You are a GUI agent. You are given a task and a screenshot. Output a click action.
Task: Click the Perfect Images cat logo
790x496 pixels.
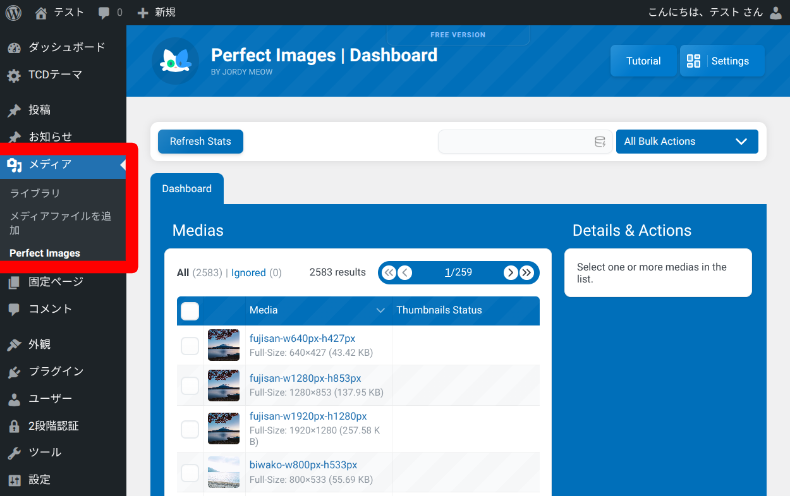pos(175,61)
